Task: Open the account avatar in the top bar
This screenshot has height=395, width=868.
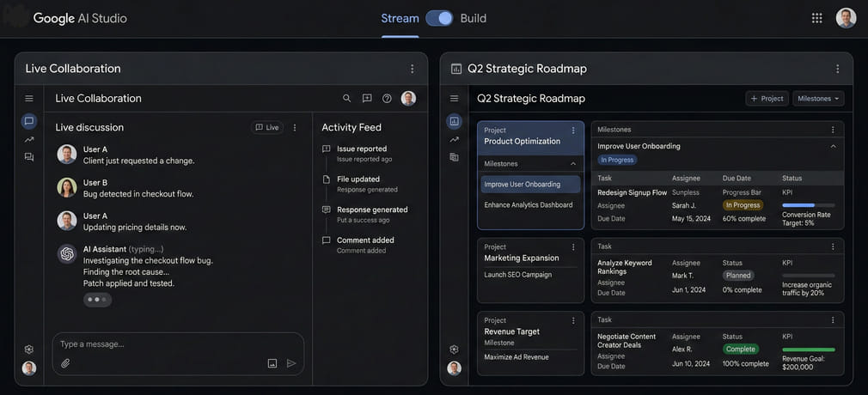Action: 846,18
